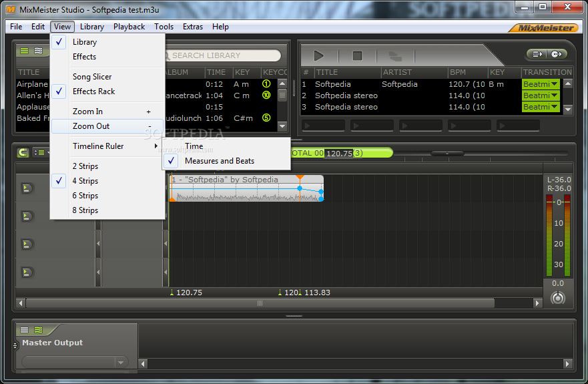Open Beatmix transition dropdown for track 1
588x384 pixels.
tap(541, 84)
